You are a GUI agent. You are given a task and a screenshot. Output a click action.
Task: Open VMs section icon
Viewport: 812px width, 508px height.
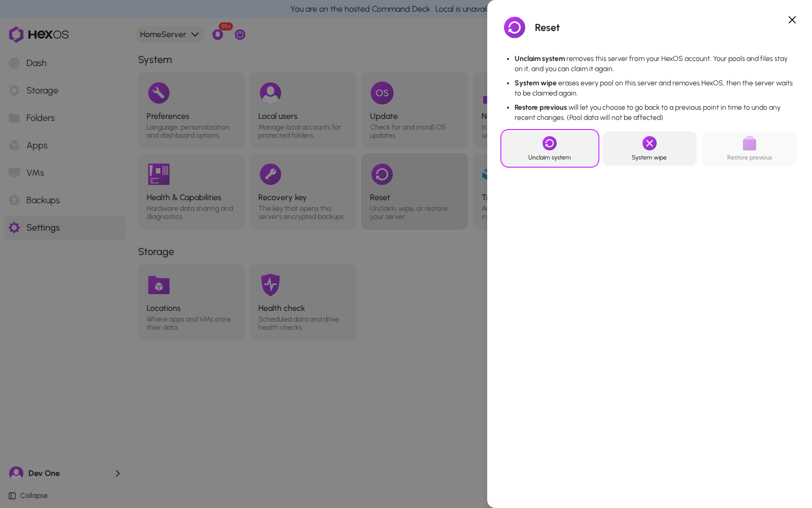(x=14, y=173)
